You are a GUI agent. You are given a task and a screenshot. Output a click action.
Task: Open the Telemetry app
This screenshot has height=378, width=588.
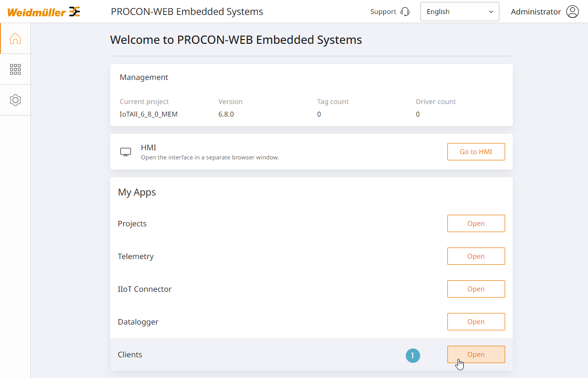[476, 256]
